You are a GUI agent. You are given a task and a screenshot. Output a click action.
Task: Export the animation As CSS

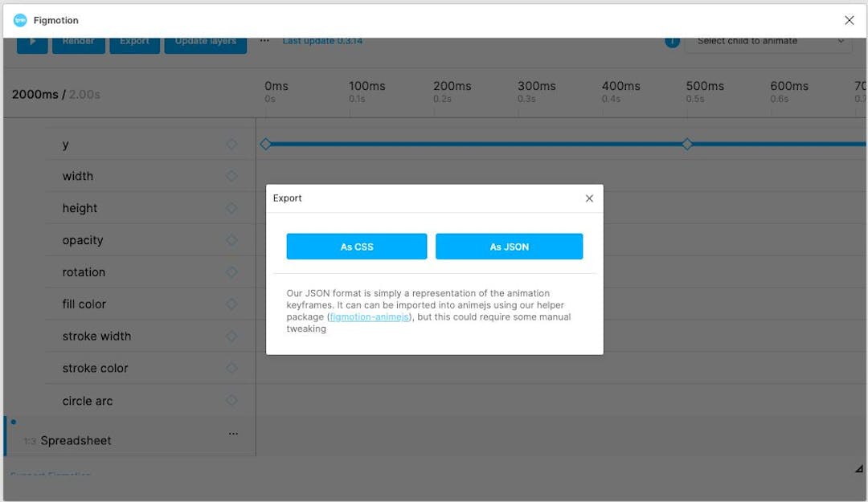(356, 247)
